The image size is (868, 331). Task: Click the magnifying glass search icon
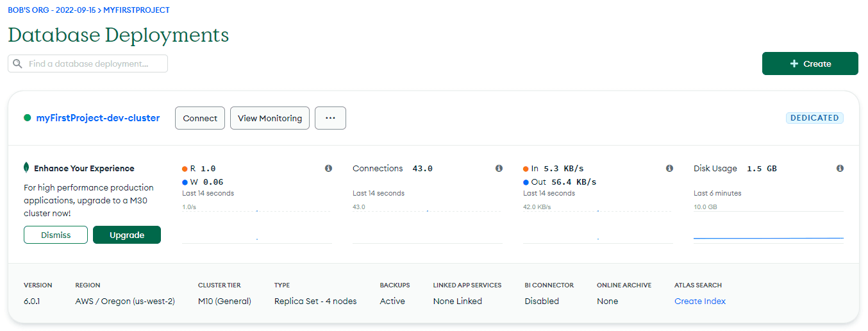point(17,64)
